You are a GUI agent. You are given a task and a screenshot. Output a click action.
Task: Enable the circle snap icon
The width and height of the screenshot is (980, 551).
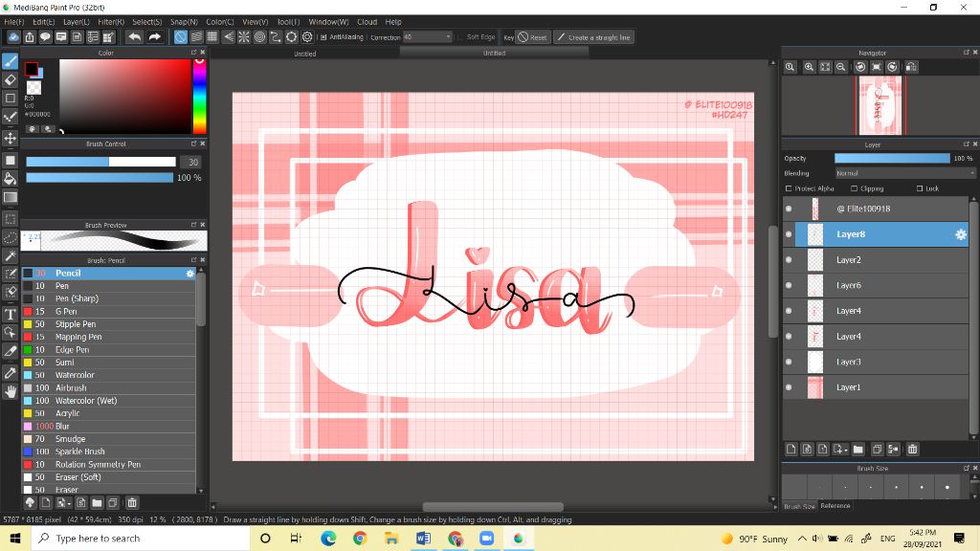click(260, 37)
